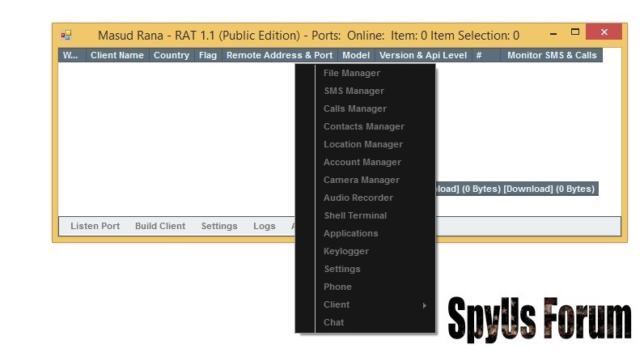Maximize the RAT 1.1 window

pos(575,33)
